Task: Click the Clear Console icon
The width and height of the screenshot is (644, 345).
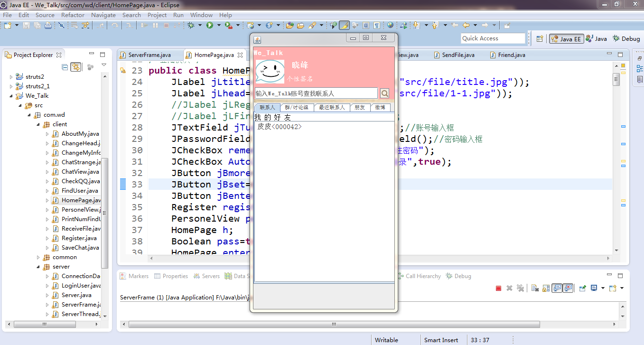Action: (534, 288)
